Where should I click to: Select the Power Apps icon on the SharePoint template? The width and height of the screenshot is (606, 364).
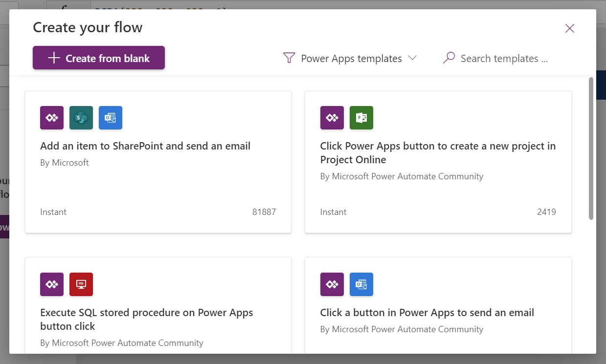coord(52,118)
